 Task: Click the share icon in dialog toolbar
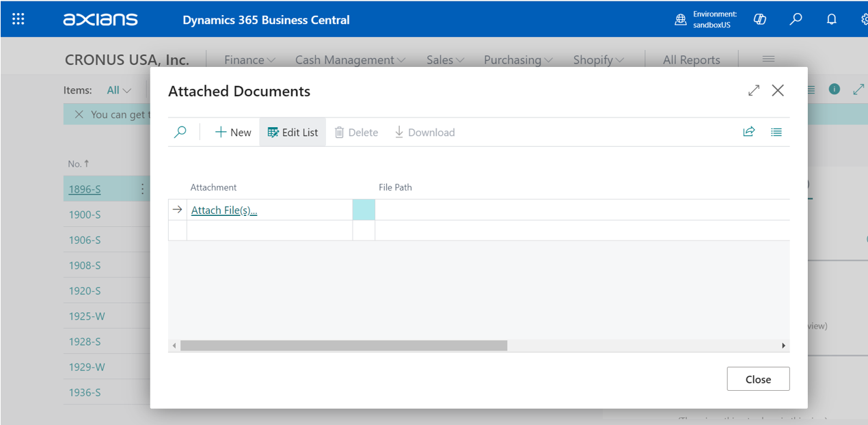click(x=749, y=132)
